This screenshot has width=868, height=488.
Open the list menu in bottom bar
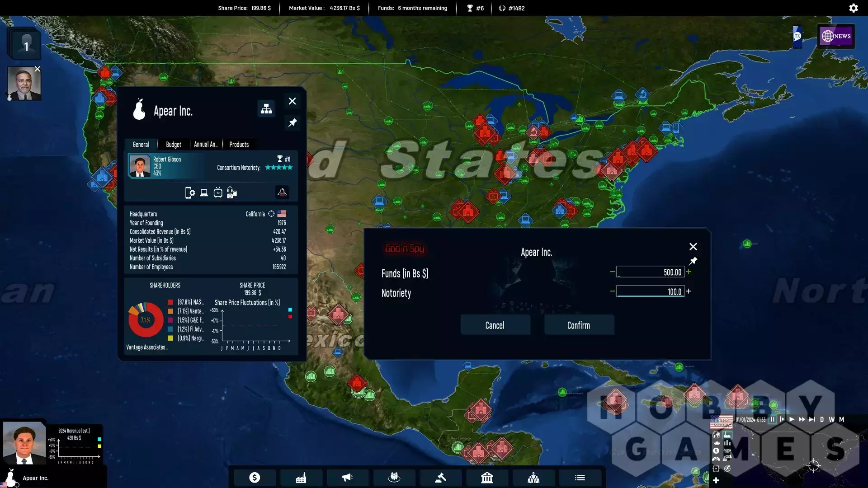tap(580, 478)
